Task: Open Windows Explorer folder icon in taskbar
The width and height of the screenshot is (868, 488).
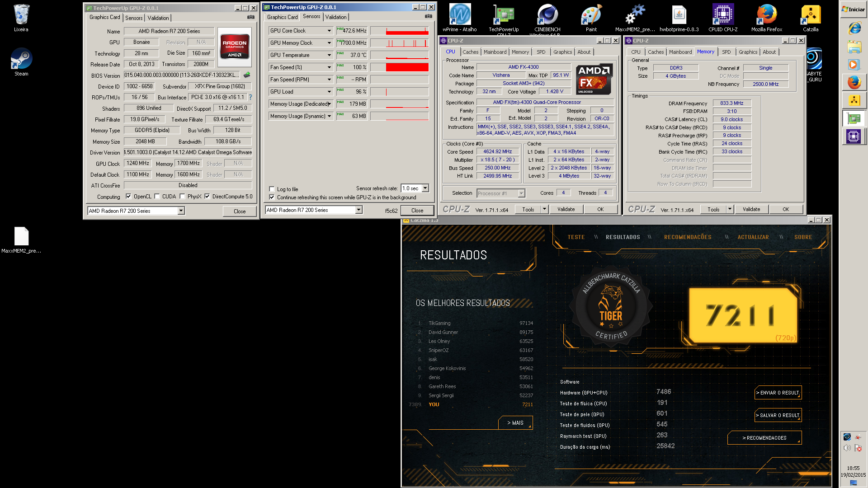Action: [x=854, y=47]
